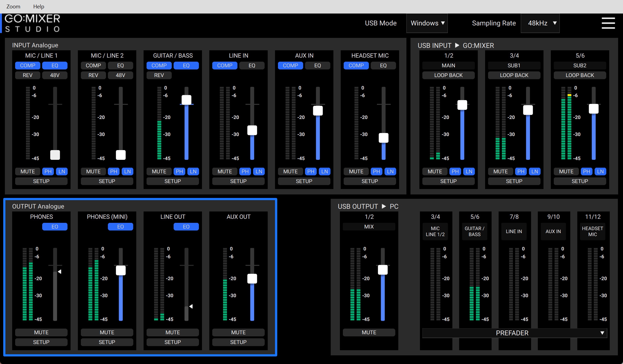Expand the Sampling Rate 48kHz dropdown
Viewport: 623px width, 364px height.
pos(540,23)
